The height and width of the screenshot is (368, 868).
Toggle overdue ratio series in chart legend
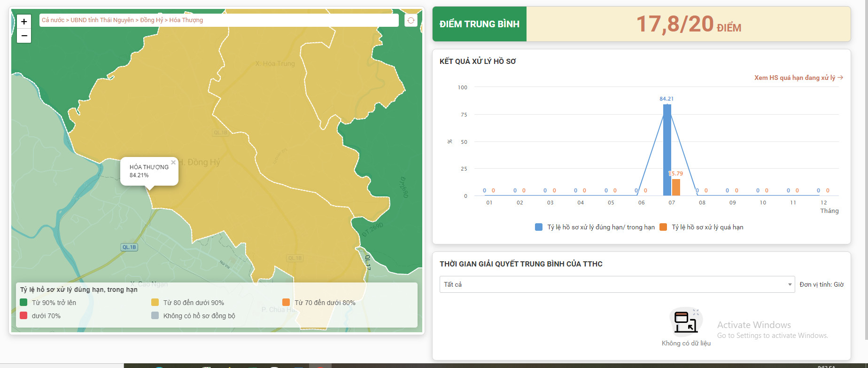[701, 227]
